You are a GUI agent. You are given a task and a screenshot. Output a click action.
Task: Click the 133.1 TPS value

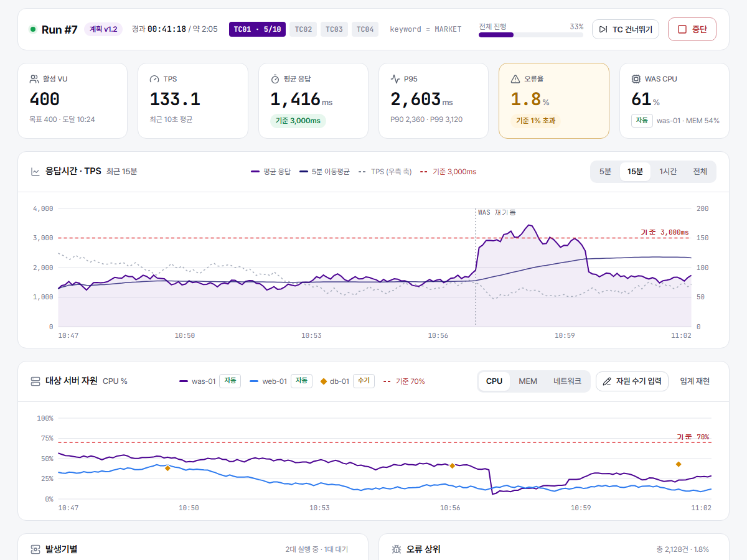175,99
